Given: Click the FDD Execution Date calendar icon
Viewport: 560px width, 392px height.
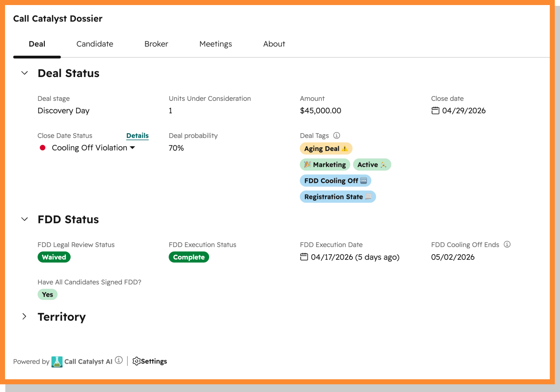Looking at the screenshot, I should pos(304,257).
